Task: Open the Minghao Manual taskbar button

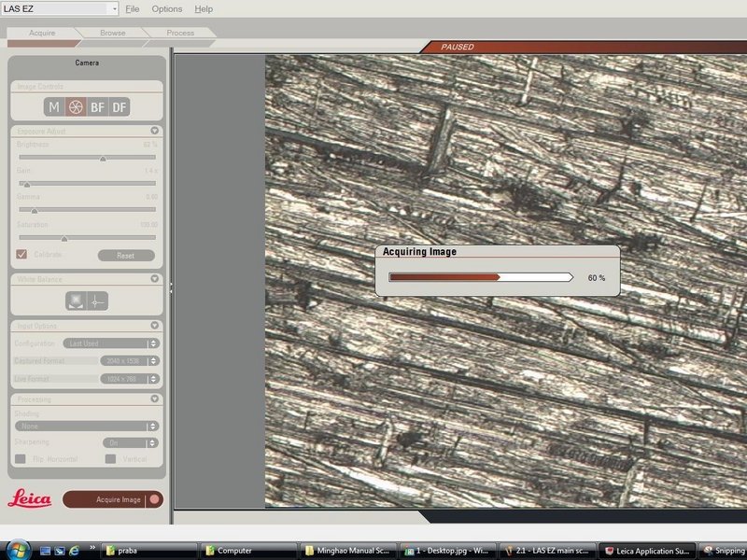Action: point(348,551)
